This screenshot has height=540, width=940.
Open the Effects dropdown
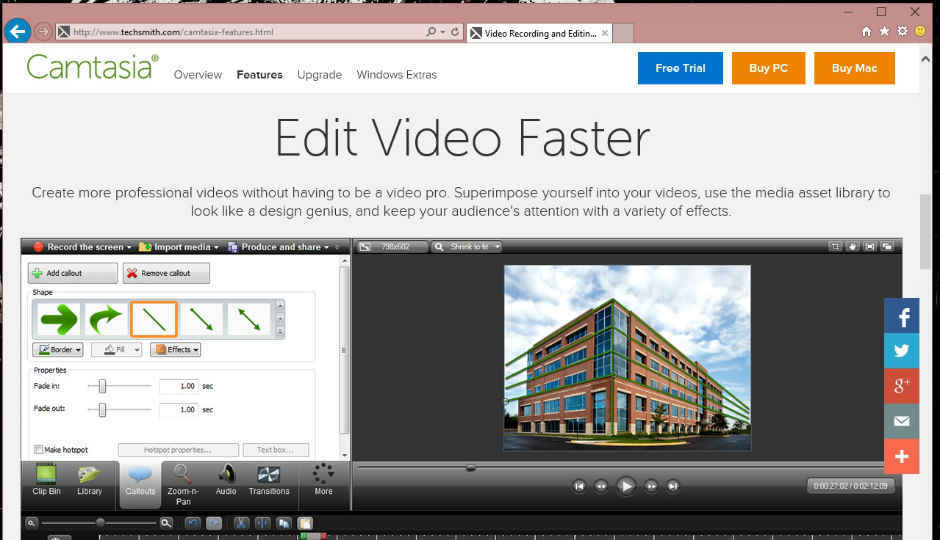175,349
